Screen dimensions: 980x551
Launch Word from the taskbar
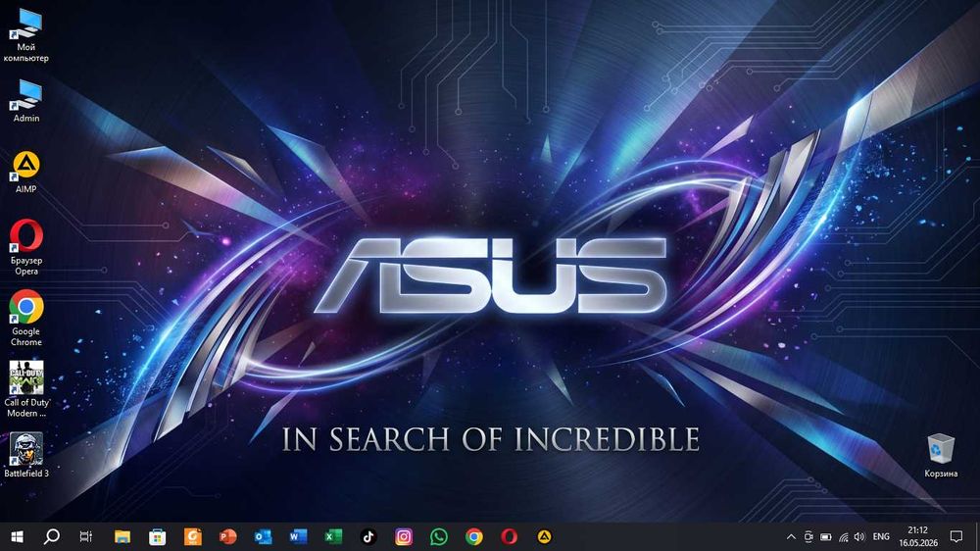coord(298,536)
